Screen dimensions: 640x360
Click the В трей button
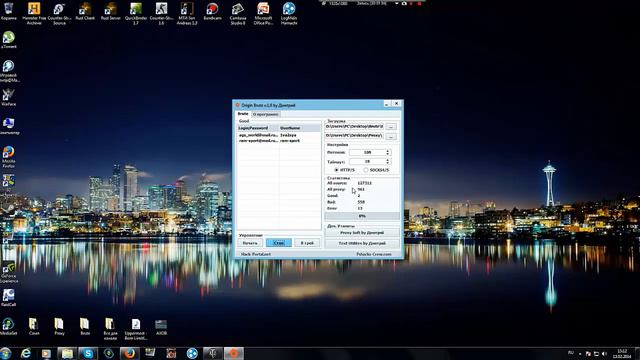click(x=307, y=243)
